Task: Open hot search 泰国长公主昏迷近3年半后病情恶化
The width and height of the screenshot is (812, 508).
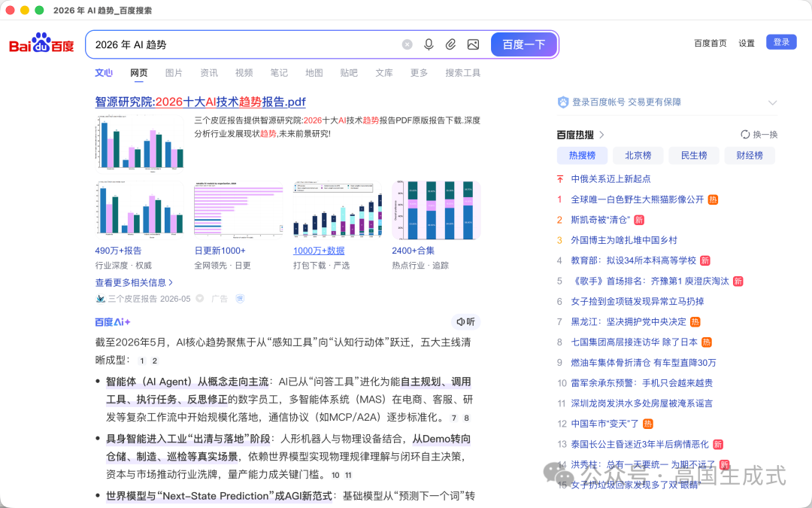Action: [x=640, y=444]
